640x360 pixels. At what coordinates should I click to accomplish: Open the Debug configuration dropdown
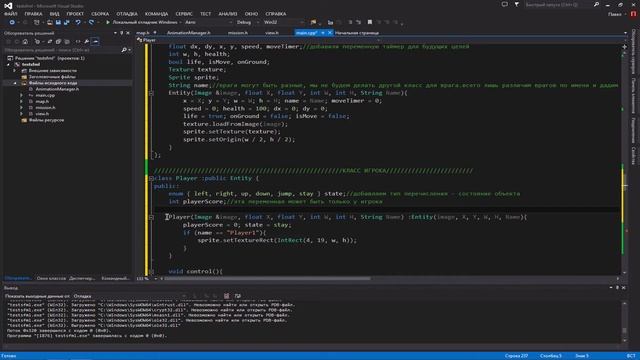(x=247, y=22)
